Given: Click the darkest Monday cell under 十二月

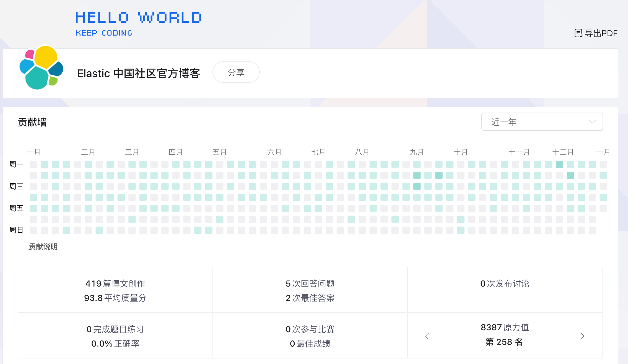Looking at the screenshot, I should pos(559,164).
